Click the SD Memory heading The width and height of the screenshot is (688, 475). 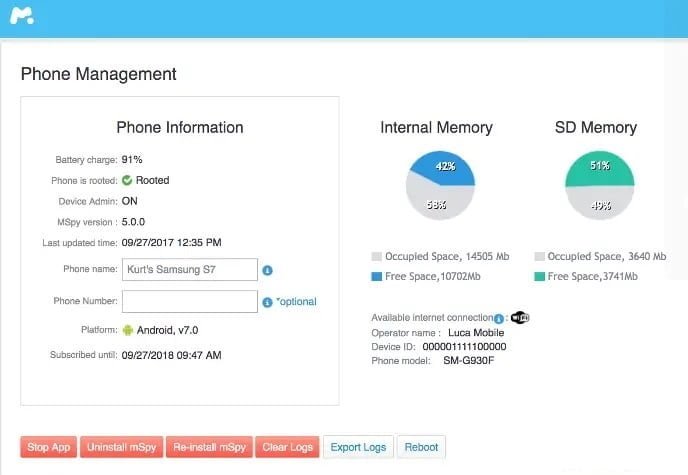[x=596, y=128]
